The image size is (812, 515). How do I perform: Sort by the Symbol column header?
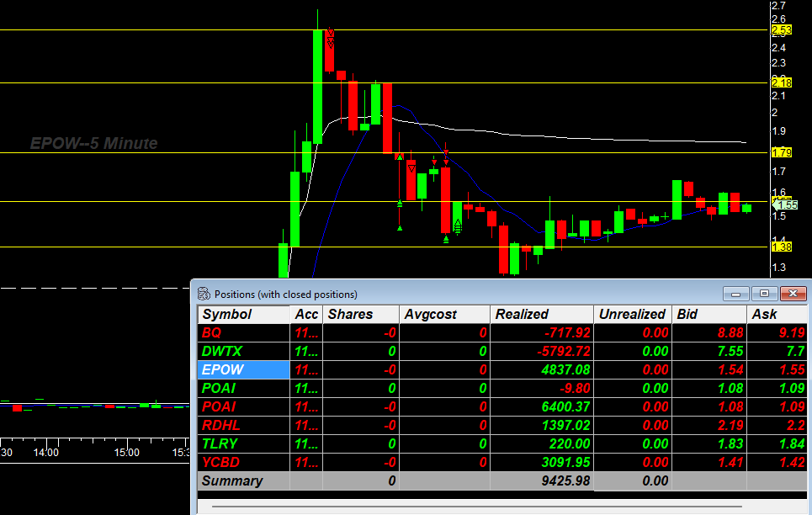(x=244, y=315)
